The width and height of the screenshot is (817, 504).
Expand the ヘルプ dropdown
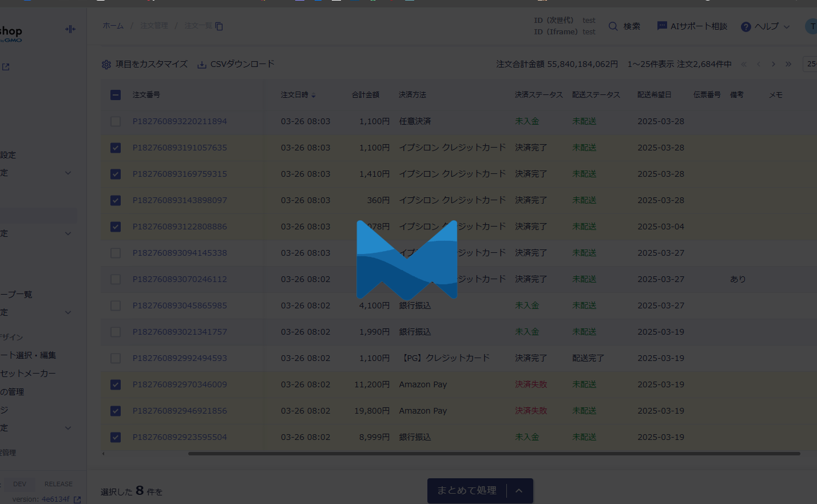[x=766, y=26]
